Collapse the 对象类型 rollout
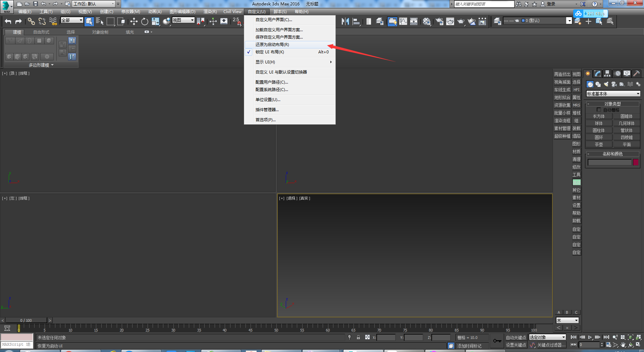 coord(612,104)
